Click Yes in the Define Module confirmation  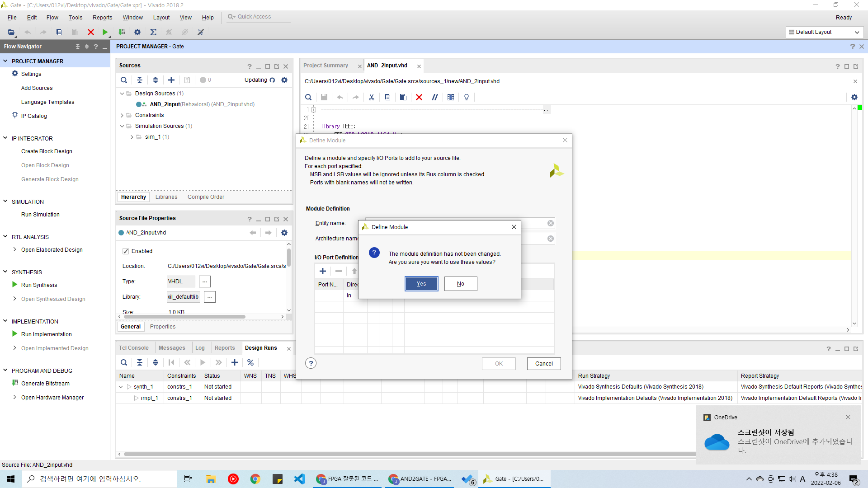421,284
